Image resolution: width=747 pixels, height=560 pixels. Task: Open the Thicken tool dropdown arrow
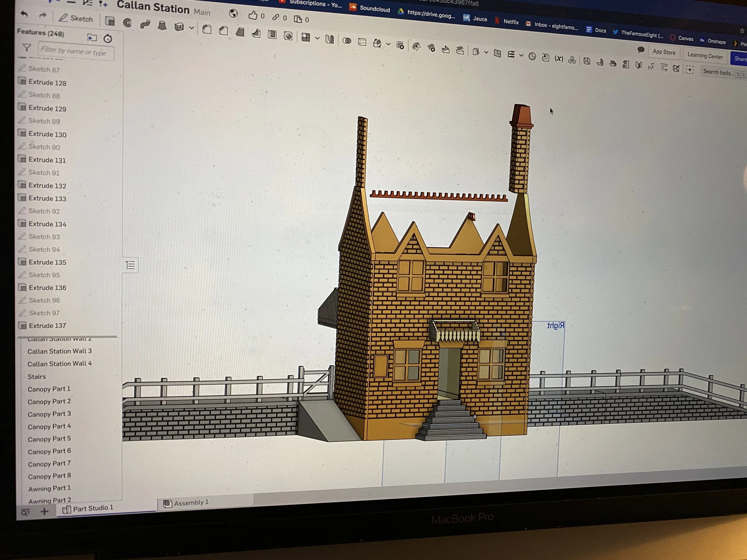(192, 28)
